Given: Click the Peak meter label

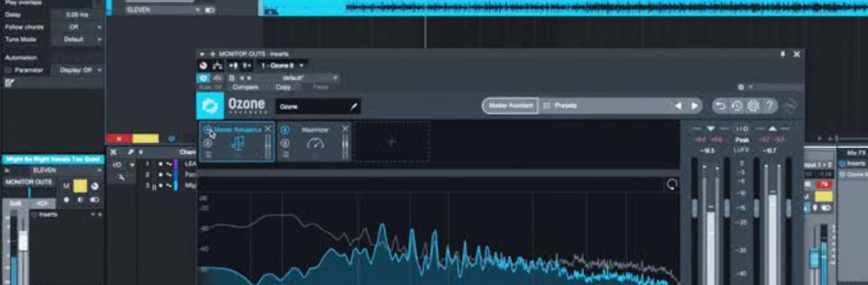Looking at the screenshot, I should (742, 140).
